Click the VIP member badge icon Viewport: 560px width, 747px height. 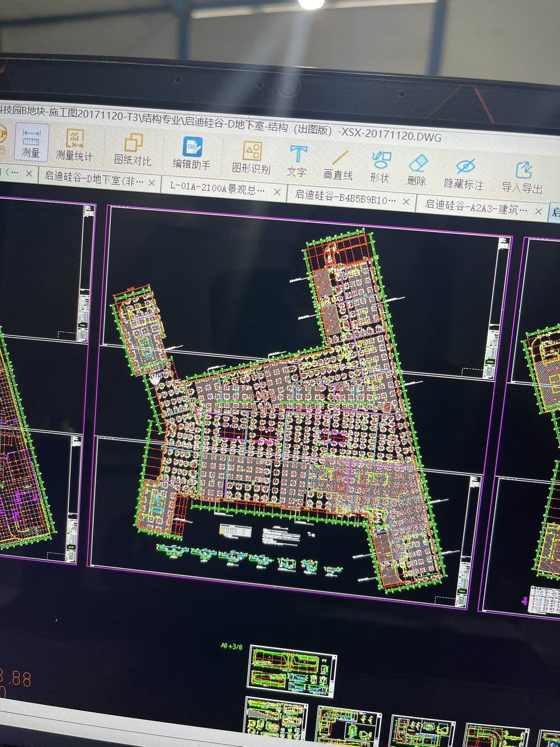point(3,140)
